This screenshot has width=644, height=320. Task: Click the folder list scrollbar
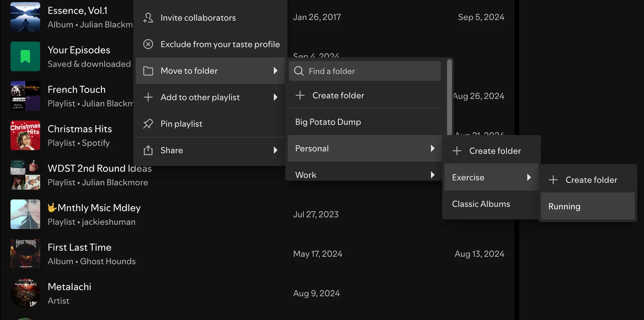[450, 96]
